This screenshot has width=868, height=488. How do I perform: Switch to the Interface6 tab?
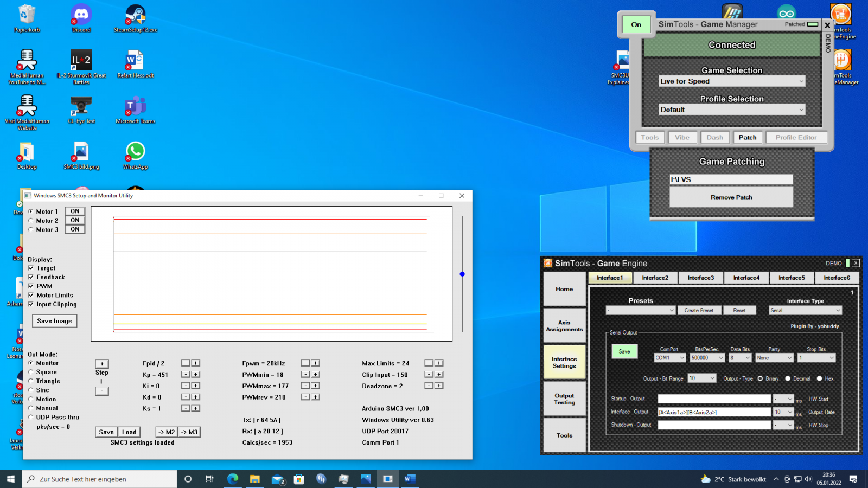(837, 278)
